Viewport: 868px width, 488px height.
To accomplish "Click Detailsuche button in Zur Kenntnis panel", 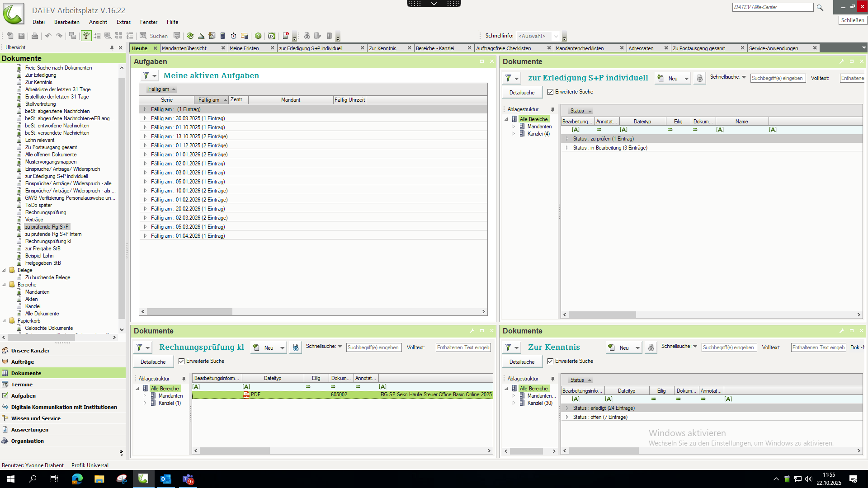I will pos(522,362).
